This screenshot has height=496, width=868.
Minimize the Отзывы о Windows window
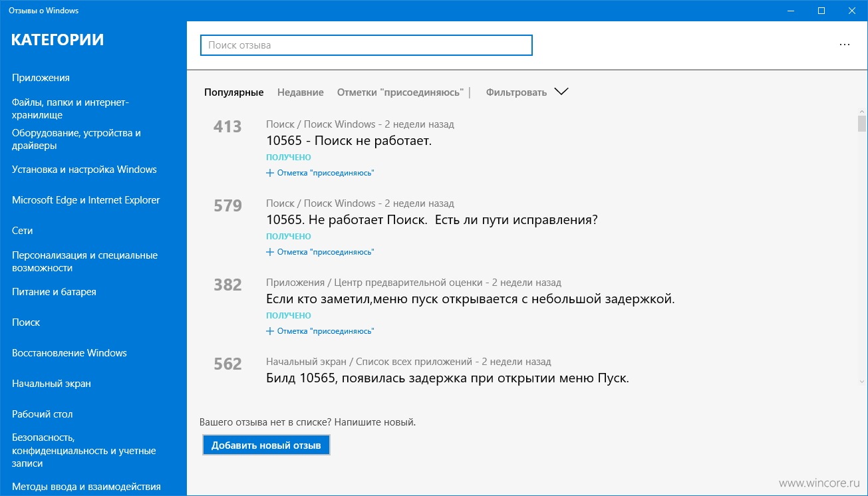coord(791,11)
